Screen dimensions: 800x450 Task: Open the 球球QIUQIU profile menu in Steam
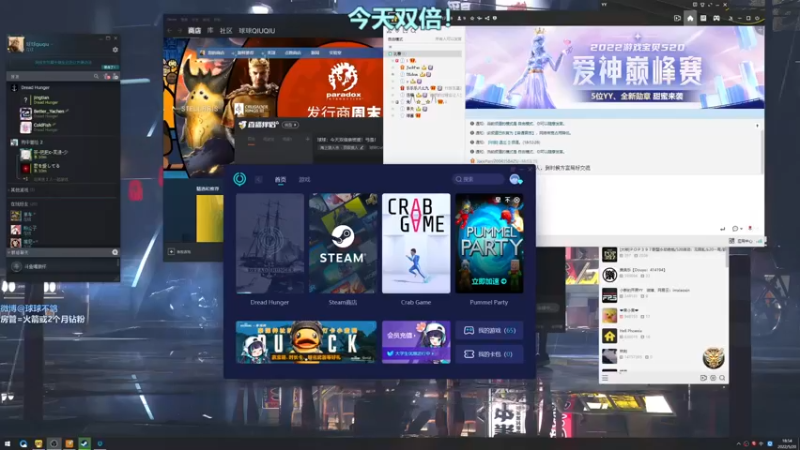coord(257,31)
